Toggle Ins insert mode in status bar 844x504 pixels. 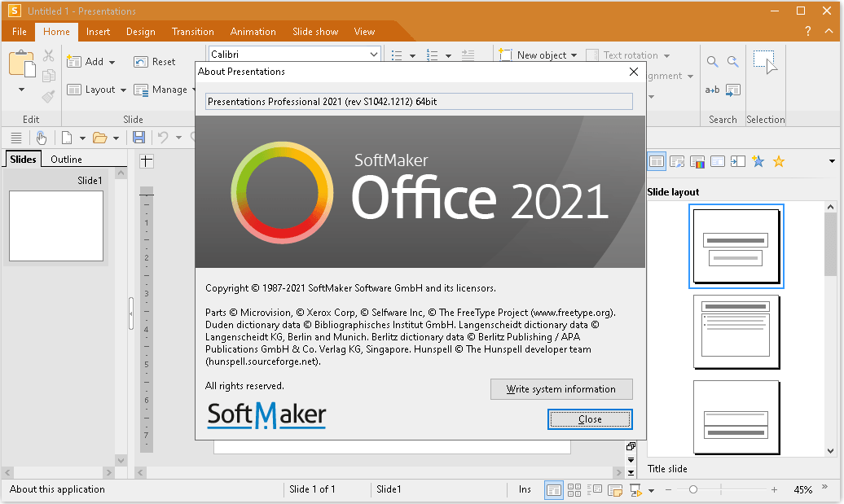[x=525, y=489]
